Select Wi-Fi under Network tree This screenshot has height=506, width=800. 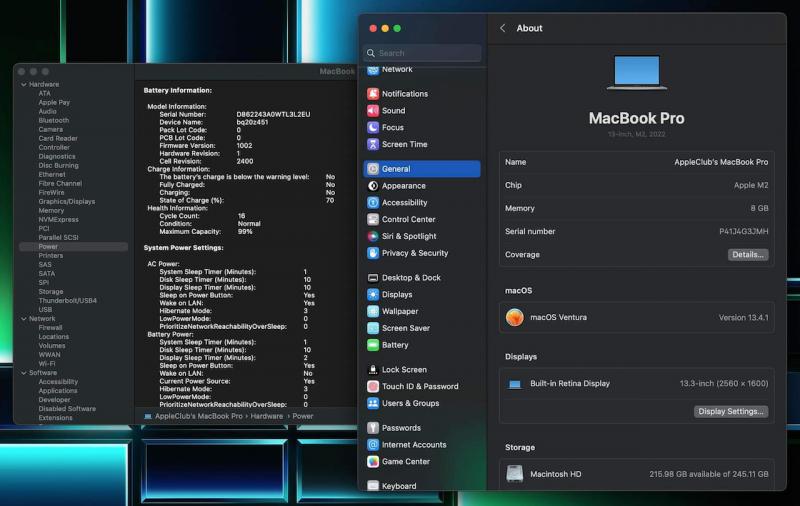coord(47,364)
